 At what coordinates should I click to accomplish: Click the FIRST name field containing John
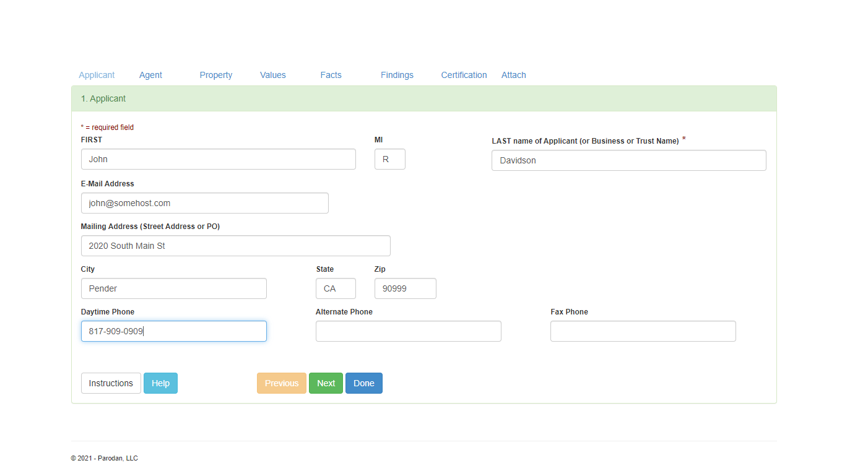219,159
